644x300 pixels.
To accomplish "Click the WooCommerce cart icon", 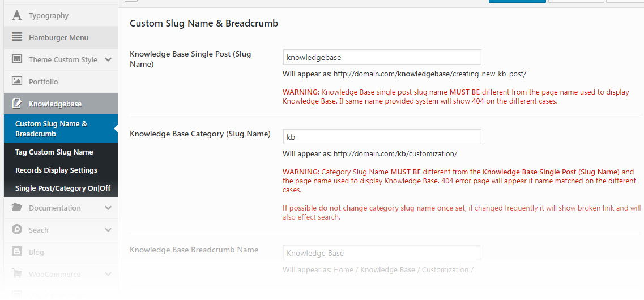I will coord(17,274).
